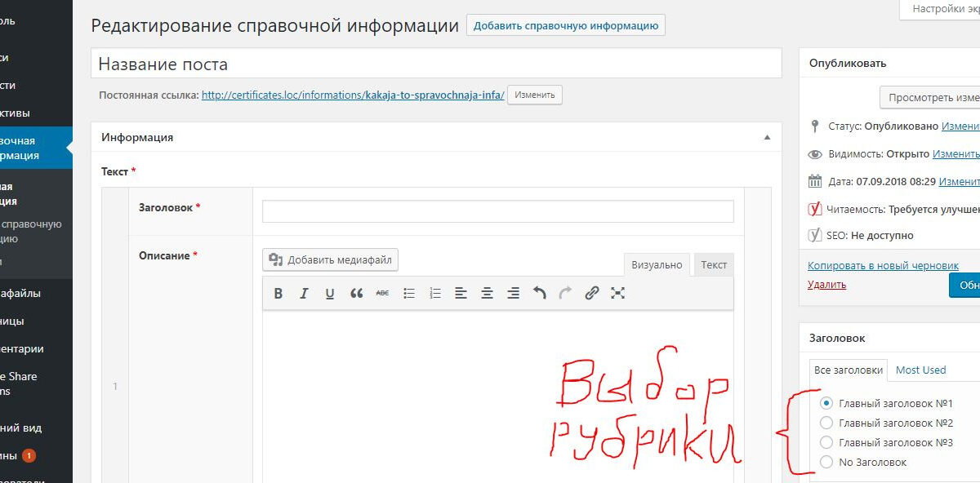Image resolution: width=980 pixels, height=483 pixels.
Task: Click the Название поста title field
Action: click(436, 64)
